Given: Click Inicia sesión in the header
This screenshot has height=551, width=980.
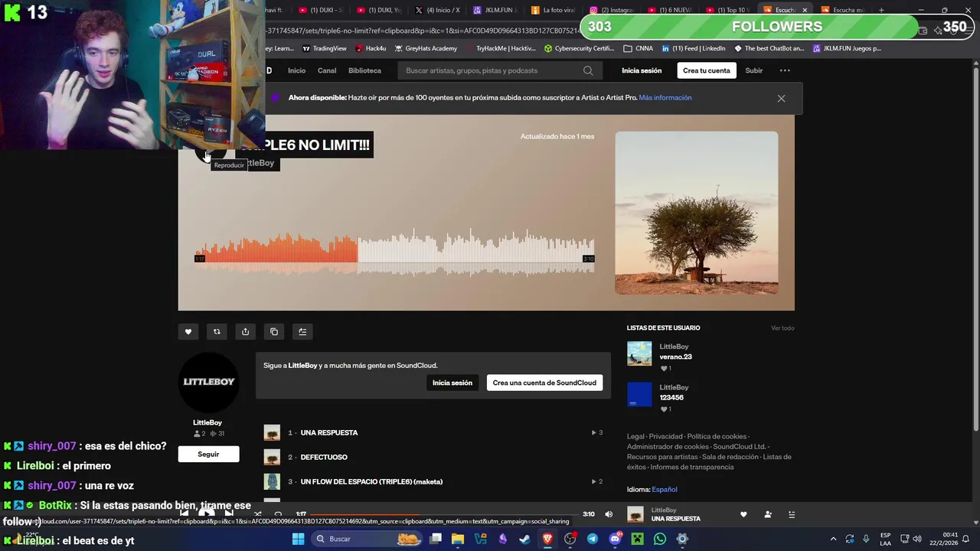Looking at the screenshot, I should (642, 70).
